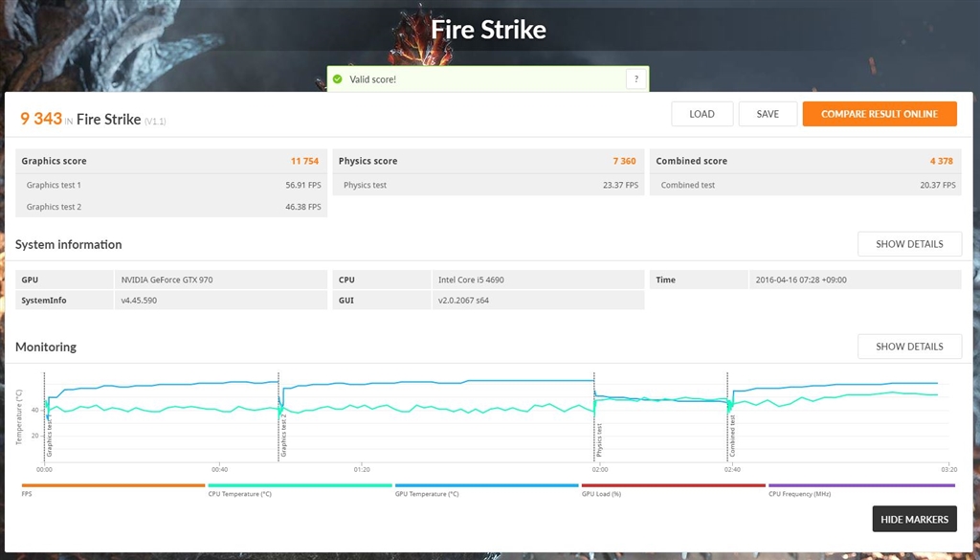This screenshot has height=560, width=980.
Task: Show details for System information
Action: (x=909, y=244)
